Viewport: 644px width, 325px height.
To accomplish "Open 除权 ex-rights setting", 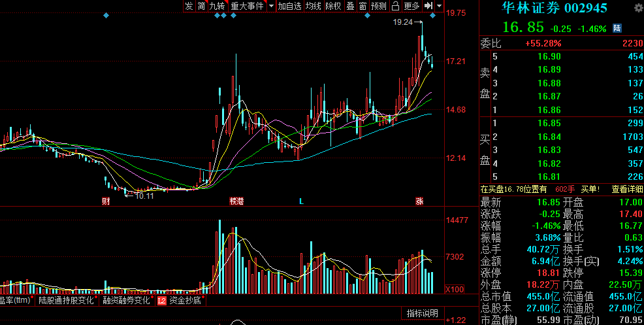I will 333,6.
